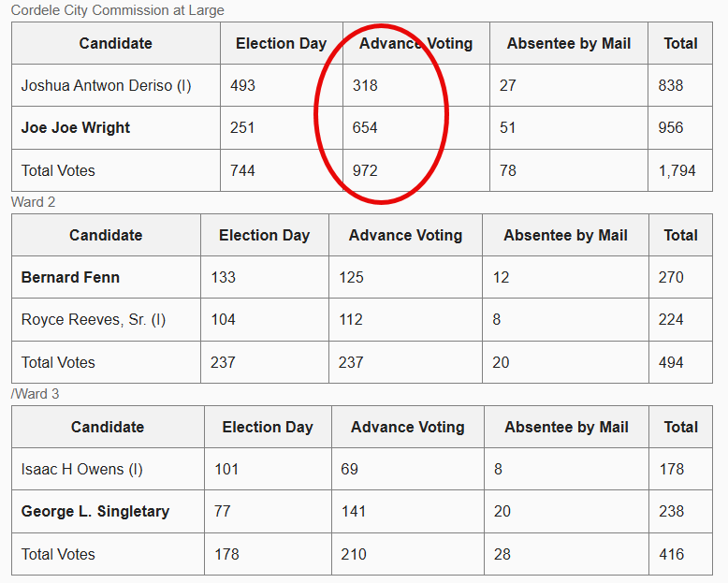Click the George L. Singletary candidate cell
The height and width of the screenshot is (583, 728).
click(x=95, y=512)
